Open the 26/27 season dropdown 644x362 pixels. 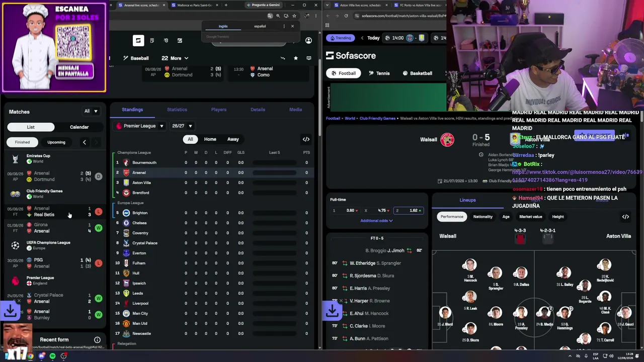[182, 126]
